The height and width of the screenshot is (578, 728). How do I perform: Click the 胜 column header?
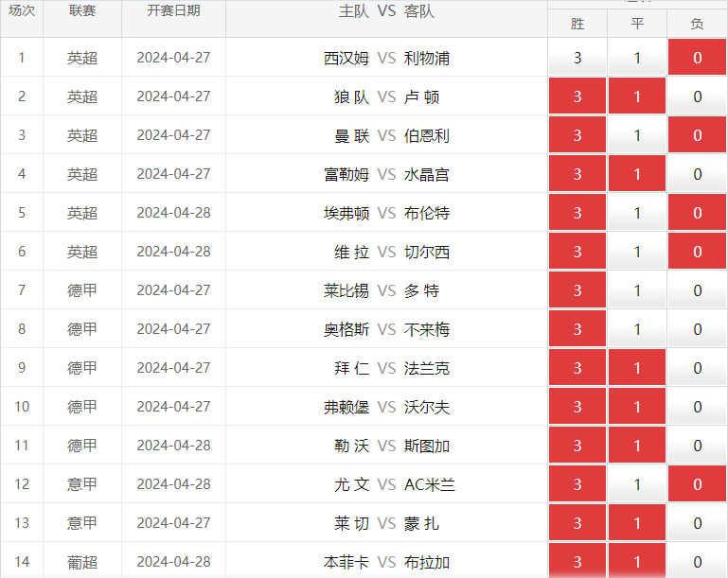click(577, 24)
